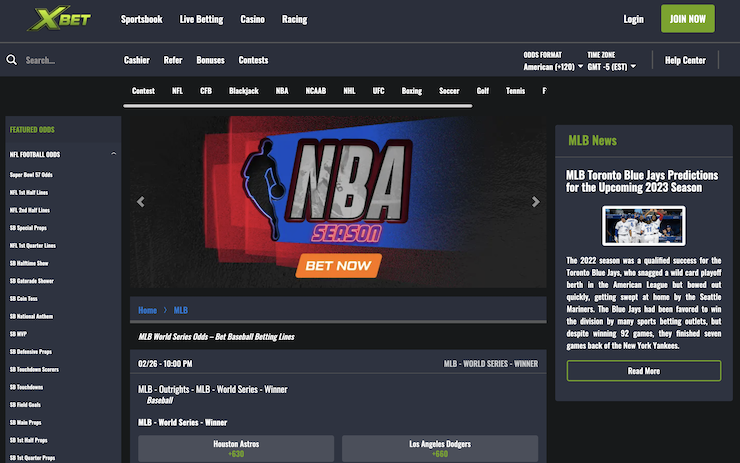Open the Casino menu item
Screen dimensions: 740x463
pyautogui.click(x=252, y=19)
